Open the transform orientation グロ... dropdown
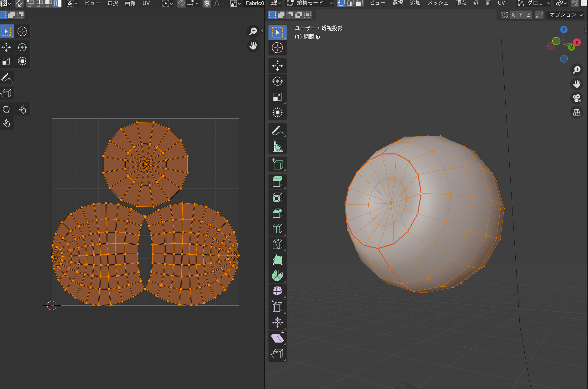The width and height of the screenshot is (588, 389). coord(534,3)
